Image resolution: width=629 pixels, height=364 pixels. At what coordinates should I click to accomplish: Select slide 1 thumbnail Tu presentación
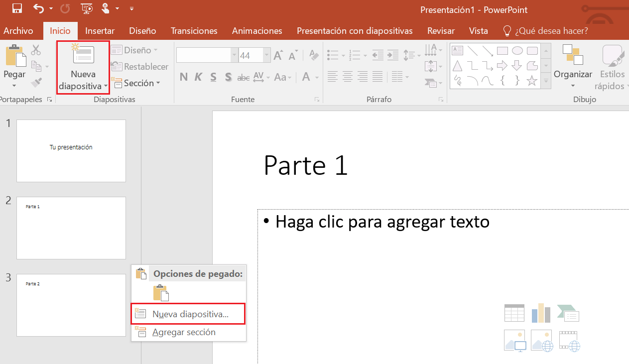(71, 151)
